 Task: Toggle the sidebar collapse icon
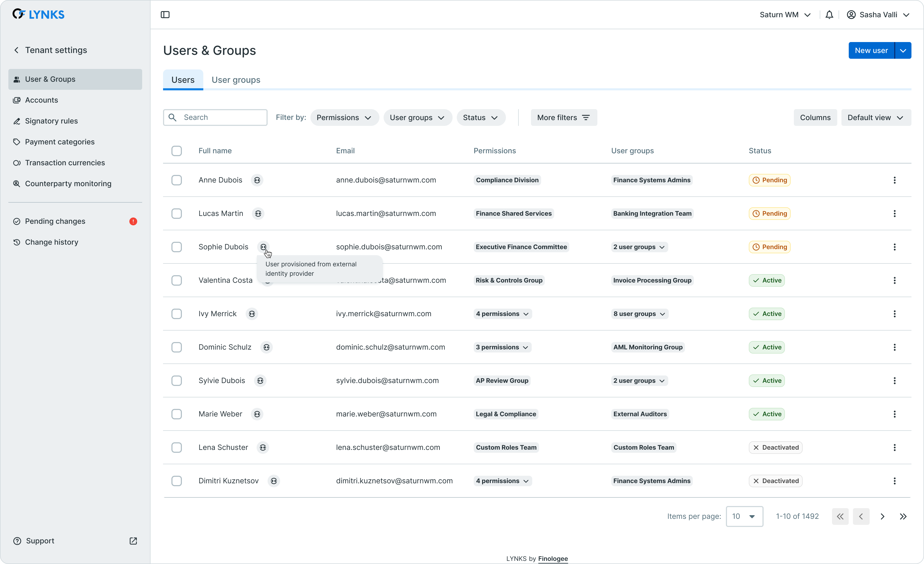coord(165,15)
